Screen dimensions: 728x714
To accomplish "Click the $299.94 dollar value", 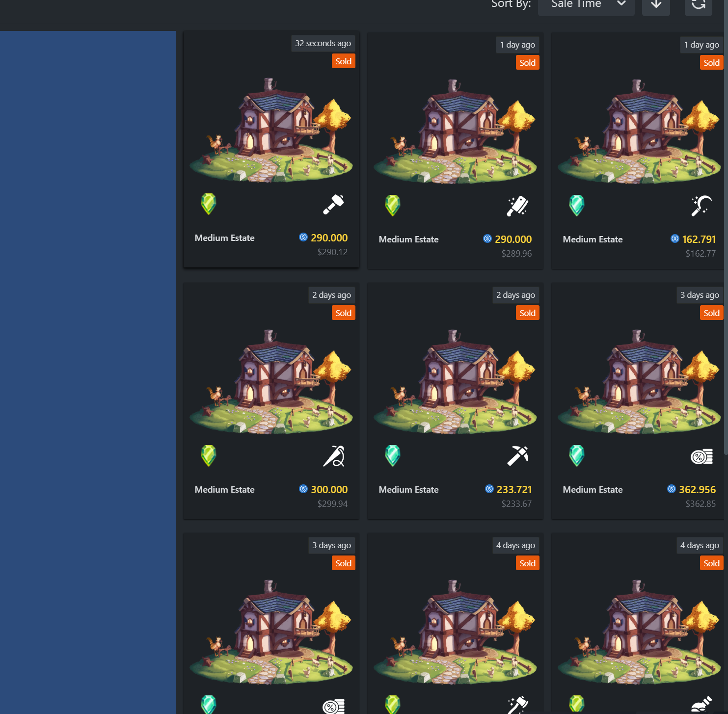I will pos(333,504).
